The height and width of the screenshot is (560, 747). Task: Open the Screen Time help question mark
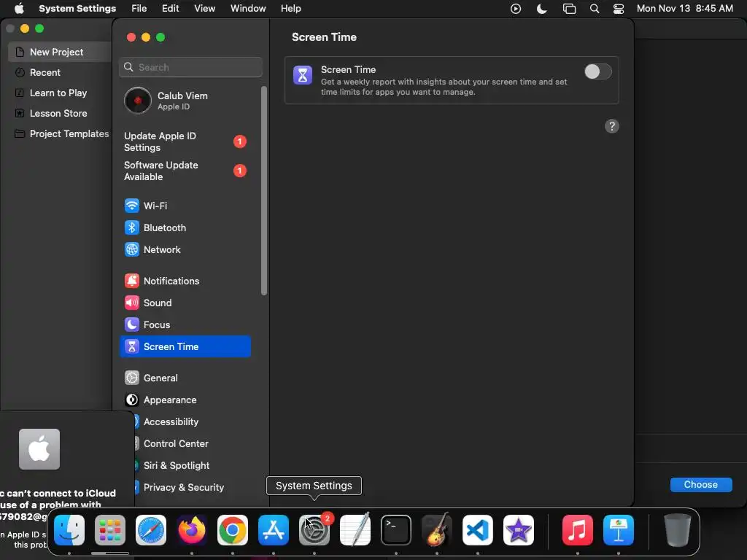point(612,126)
